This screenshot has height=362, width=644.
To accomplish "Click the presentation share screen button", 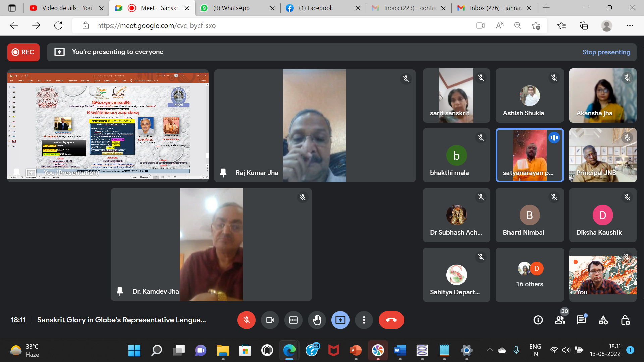I will [x=340, y=320].
